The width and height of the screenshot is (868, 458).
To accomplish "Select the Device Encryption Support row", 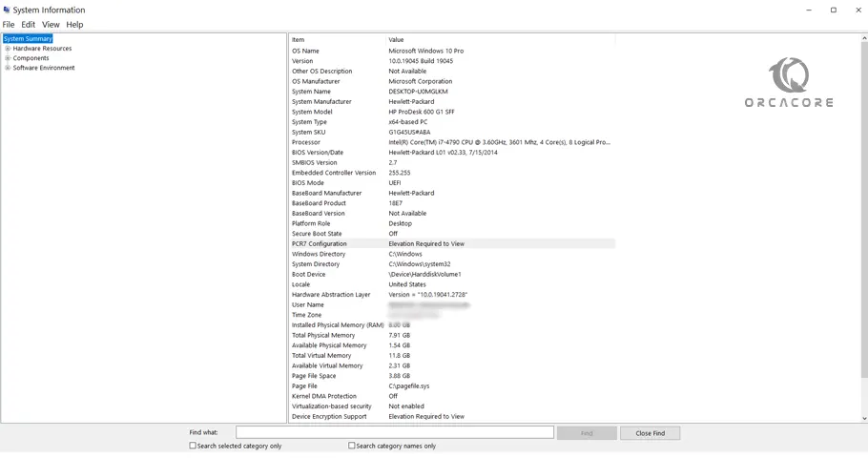I will tap(452, 416).
